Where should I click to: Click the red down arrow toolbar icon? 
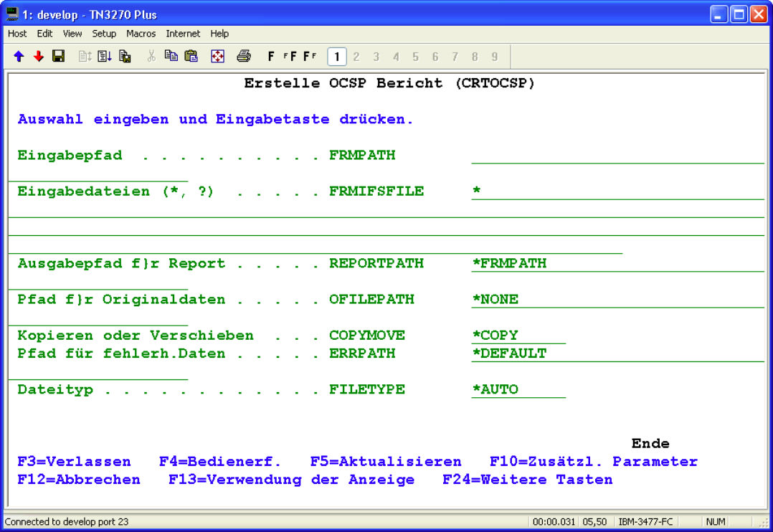[39, 57]
